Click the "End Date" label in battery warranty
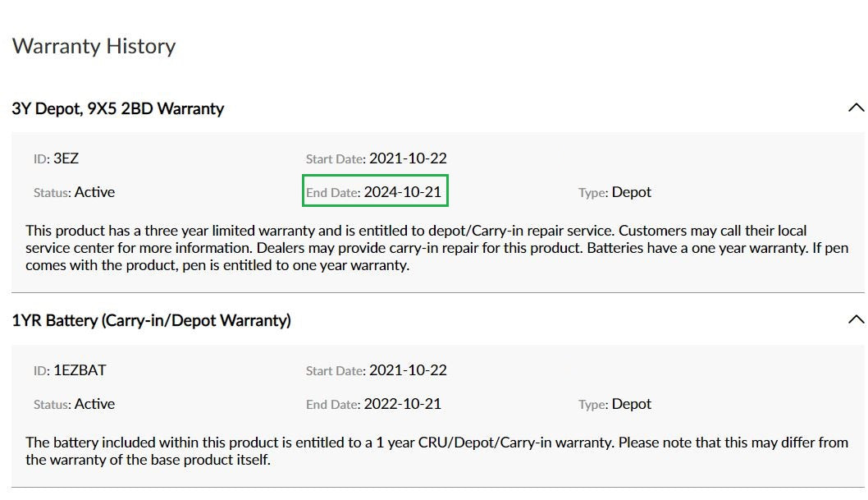The image size is (868, 500). [x=332, y=405]
